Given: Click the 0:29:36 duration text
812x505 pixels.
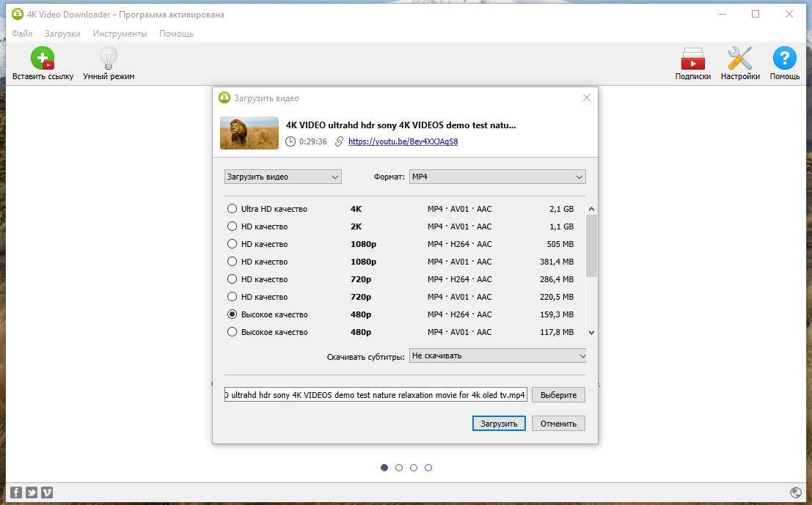Looking at the screenshot, I should pyautogui.click(x=312, y=141).
